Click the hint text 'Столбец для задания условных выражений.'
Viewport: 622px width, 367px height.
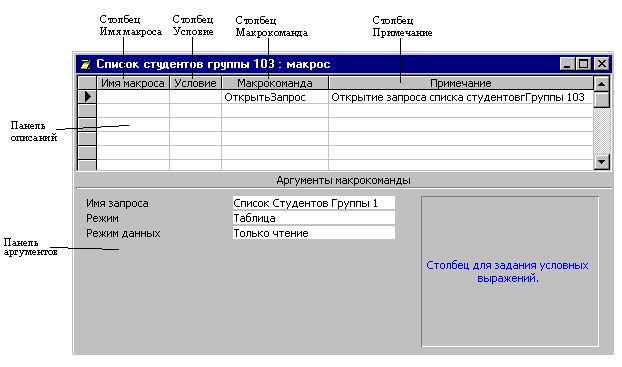[x=507, y=272]
